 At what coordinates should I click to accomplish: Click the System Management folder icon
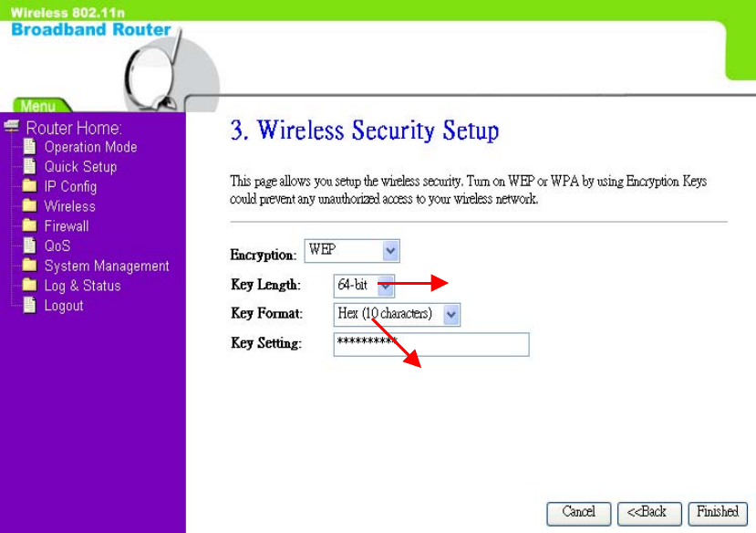29,265
